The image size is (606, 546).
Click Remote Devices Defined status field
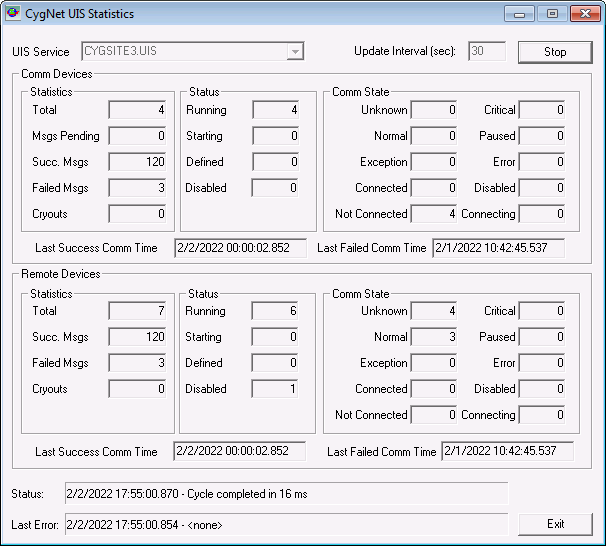[x=275, y=363]
